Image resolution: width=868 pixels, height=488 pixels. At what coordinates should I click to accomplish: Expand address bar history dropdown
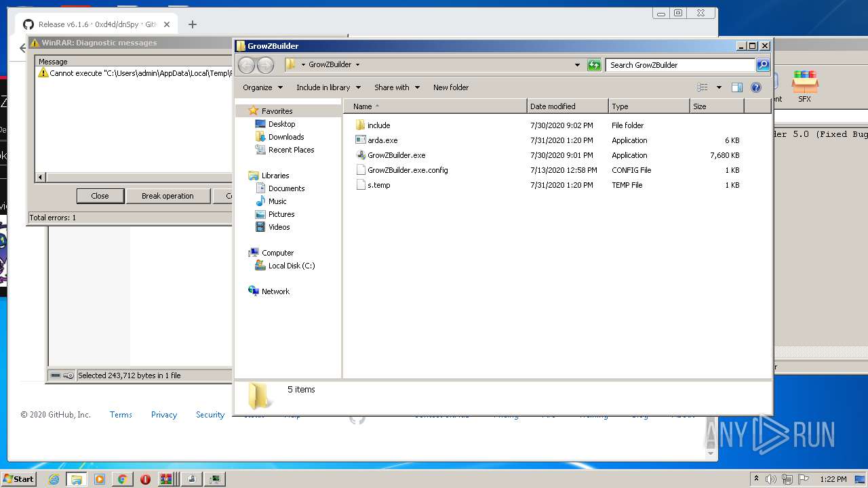tap(577, 65)
